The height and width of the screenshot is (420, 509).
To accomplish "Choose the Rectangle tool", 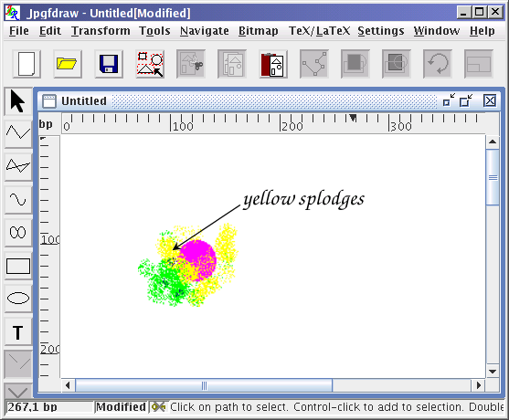I will click(x=18, y=266).
